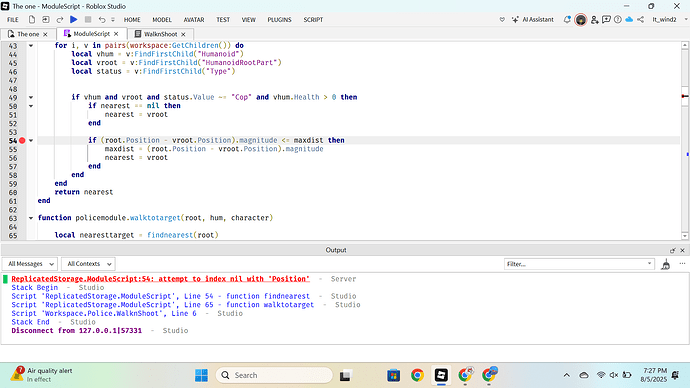Open the It_wind2 account dropdown
690x388 pixels.
click(669, 20)
